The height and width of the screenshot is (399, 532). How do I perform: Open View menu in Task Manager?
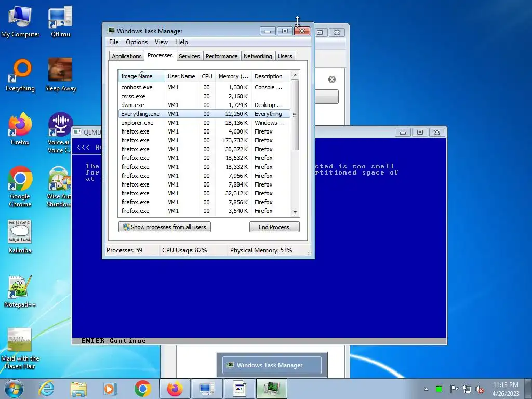point(161,42)
